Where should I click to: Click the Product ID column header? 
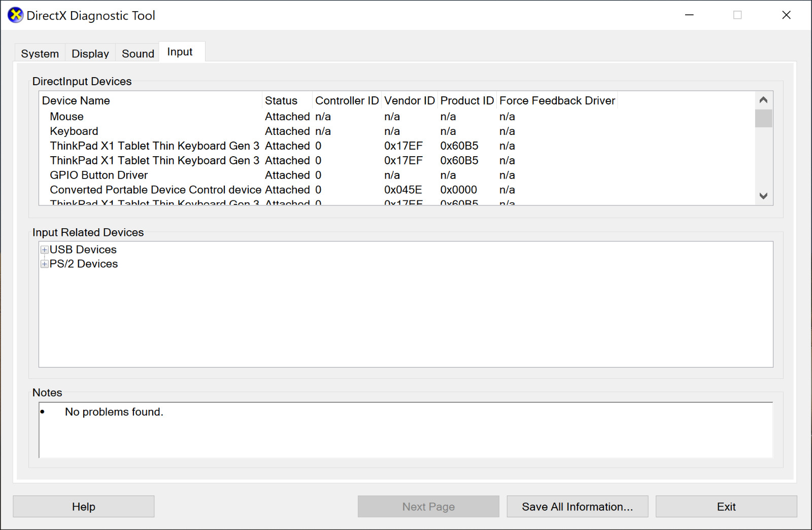click(x=467, y=100)
